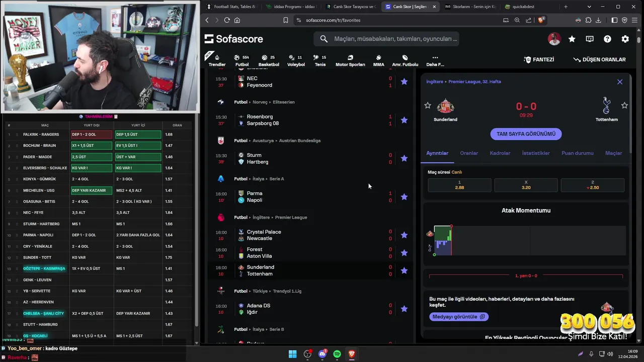Switch to the Oranlar tab
644x362 pixels.
coord(469,153)
